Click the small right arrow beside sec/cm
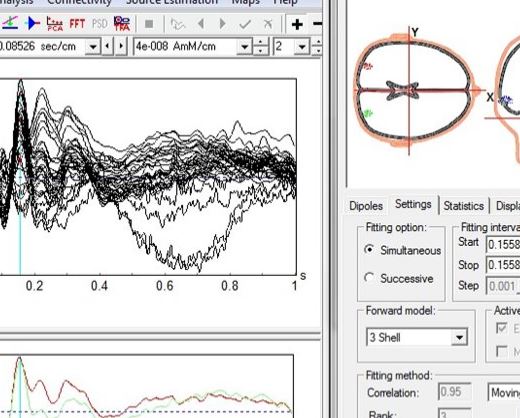This screenshot has width=520, height=418. point(121,46)
